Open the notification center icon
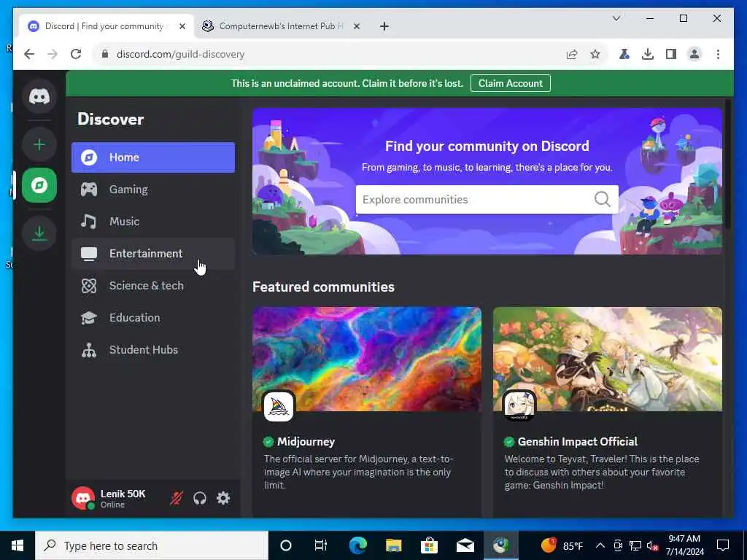 [723, 545]
